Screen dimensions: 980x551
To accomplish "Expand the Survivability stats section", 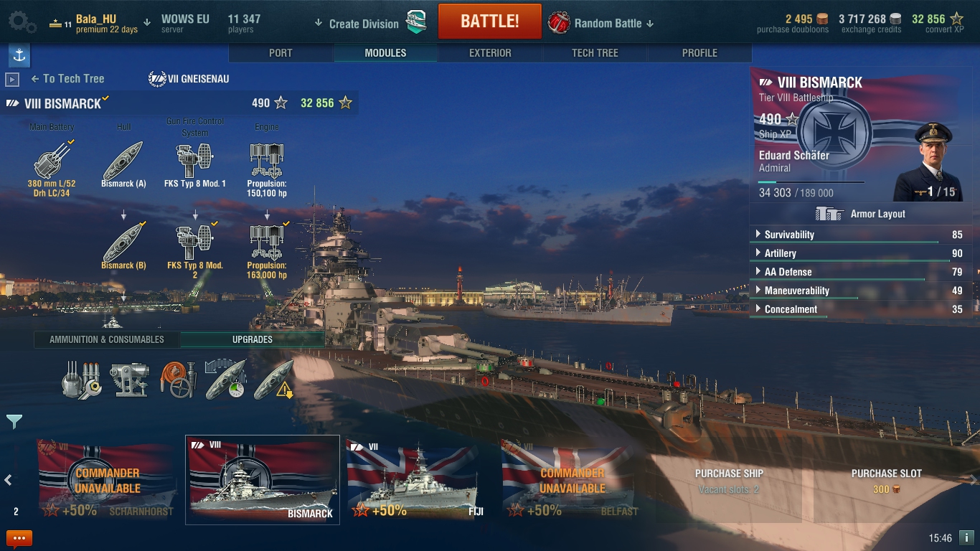I will (x=861, y=235).
